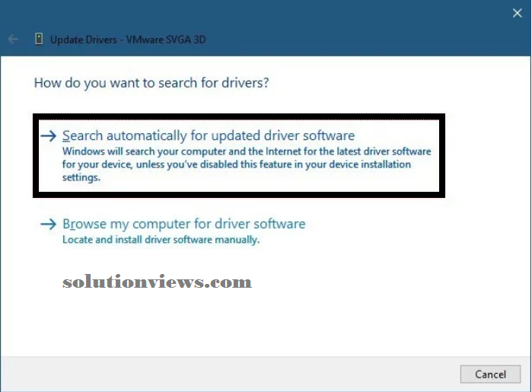
Task: Click the arrow icon beside Browse my computer
Action: [48, 224]
